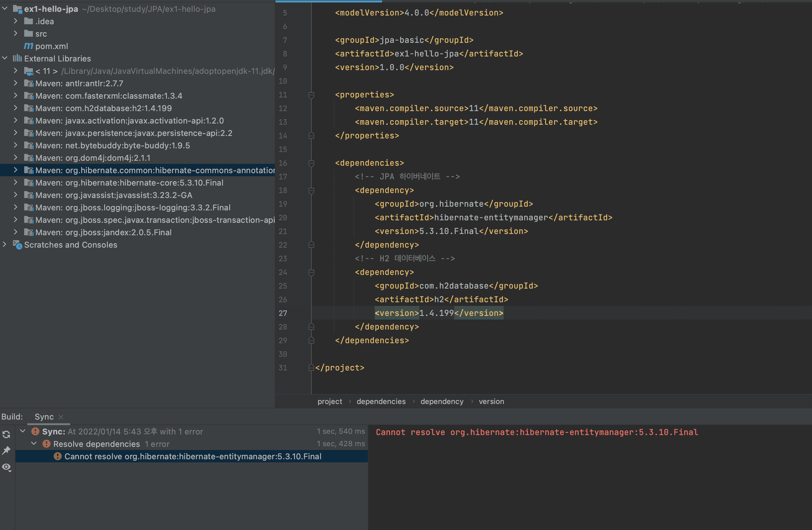The width and height of the screenshot is (812, 530).
Task: Fold the dependencies block at line 16
Action: click(x=311, y=163)
